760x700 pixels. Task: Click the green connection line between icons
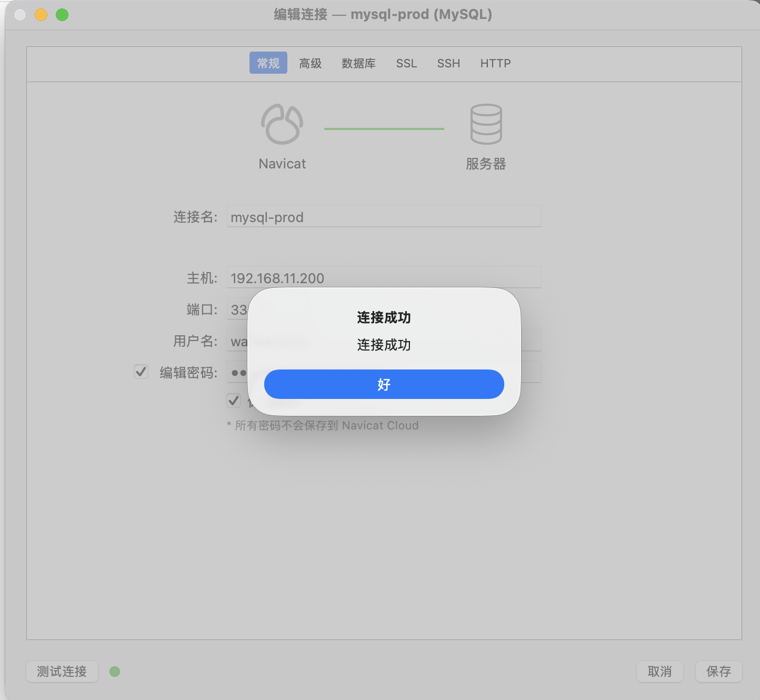tap(384, 128)
